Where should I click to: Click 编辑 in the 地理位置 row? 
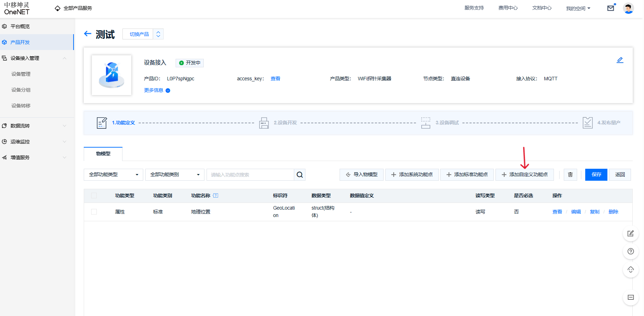tap(576, 212)
